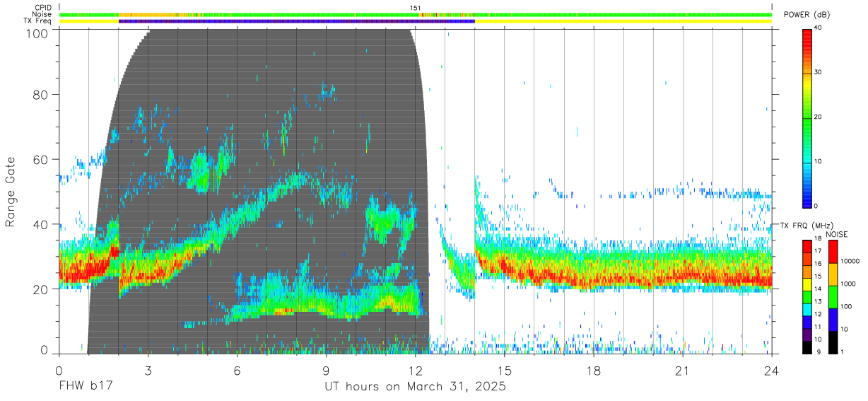Click the TX FRQ legend value 11
Viewport: 868px width, 401px height.
coord(818,327)
